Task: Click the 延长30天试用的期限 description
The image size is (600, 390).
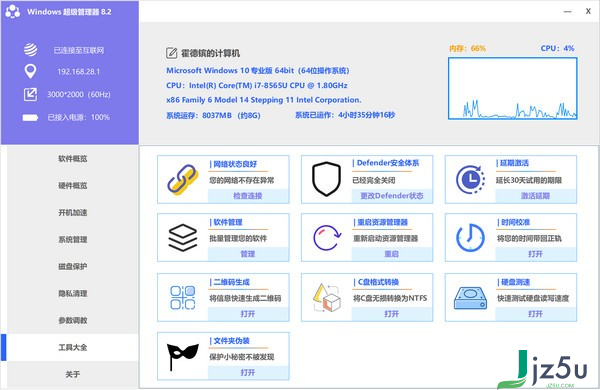Action: [x=529, y=180]
